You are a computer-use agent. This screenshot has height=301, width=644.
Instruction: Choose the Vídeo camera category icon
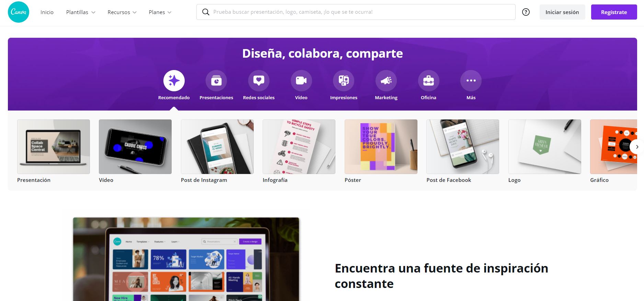(x=301, y=81)
